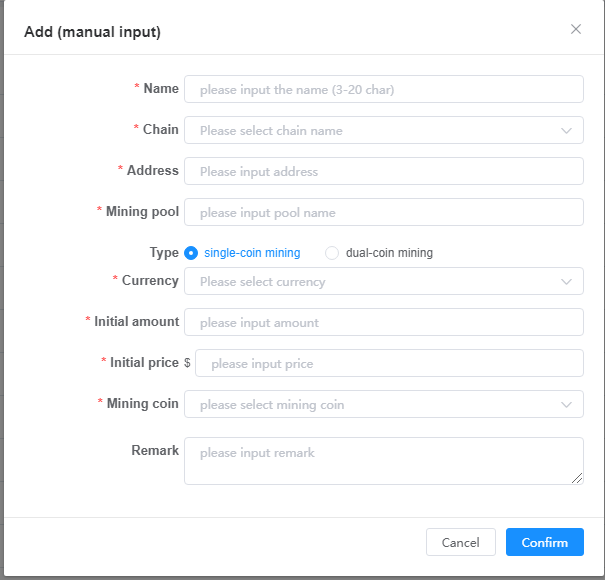
Task: Click inside the Remark text area
Action: tap(384, 461)
